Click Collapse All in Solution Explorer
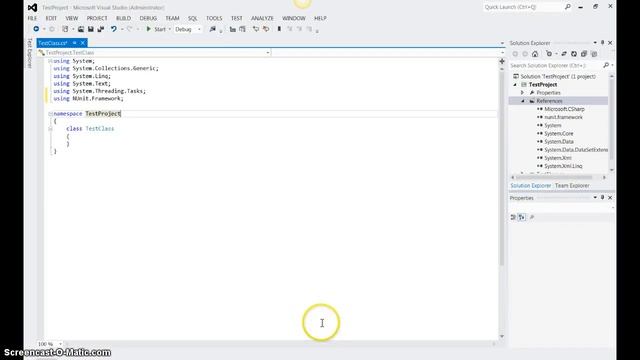The height and width of the screenshot is (360, 640). point(584,54)
